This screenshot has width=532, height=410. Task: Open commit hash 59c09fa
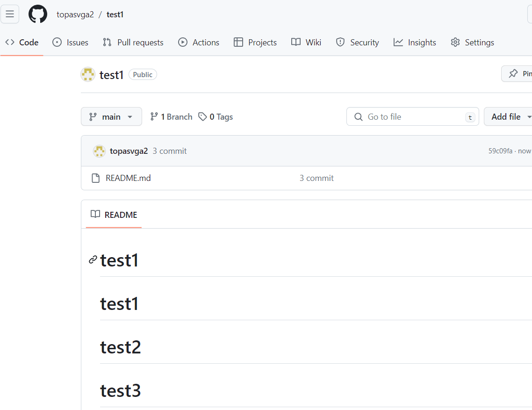point(500,151)
